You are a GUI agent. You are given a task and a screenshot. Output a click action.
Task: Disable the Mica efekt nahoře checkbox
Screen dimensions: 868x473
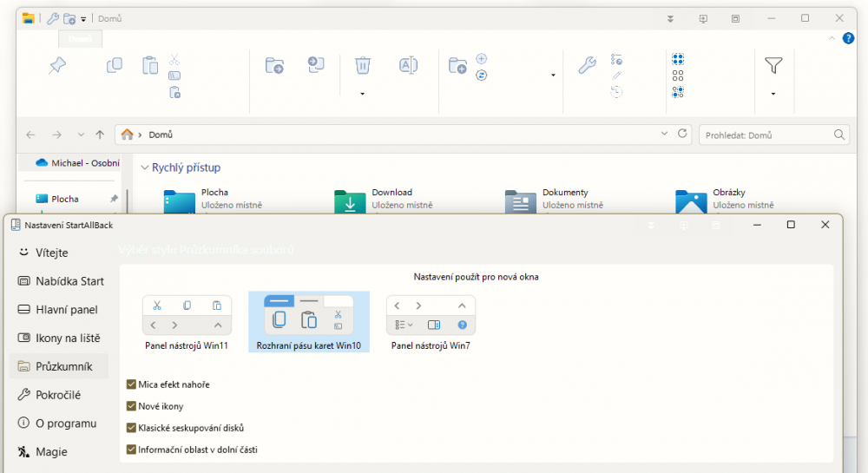[131, 384]
